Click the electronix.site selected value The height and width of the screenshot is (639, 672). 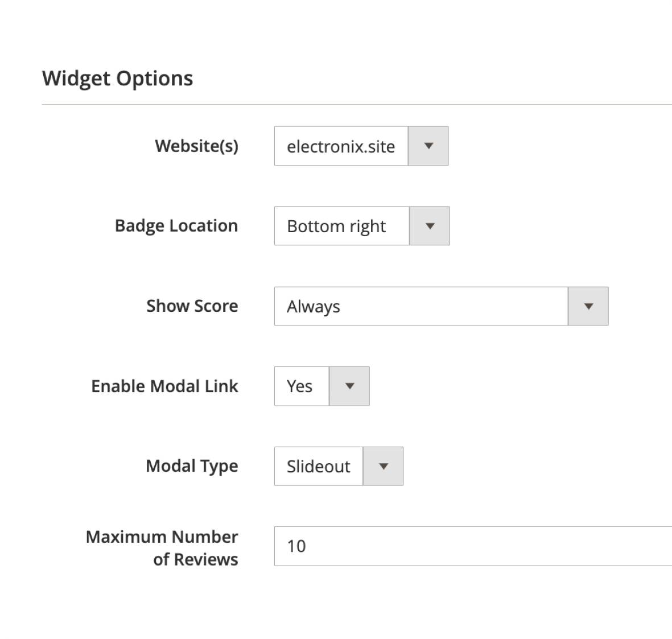tap(341, 146)
